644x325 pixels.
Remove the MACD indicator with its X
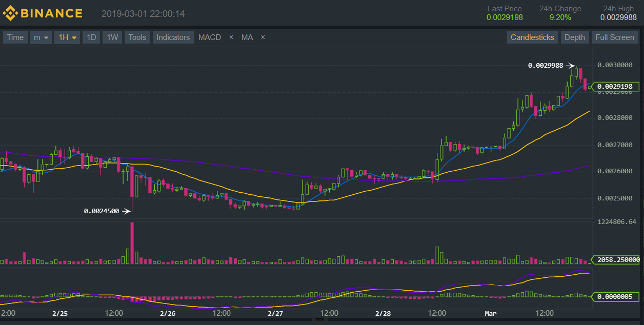(x=231, y=37)
